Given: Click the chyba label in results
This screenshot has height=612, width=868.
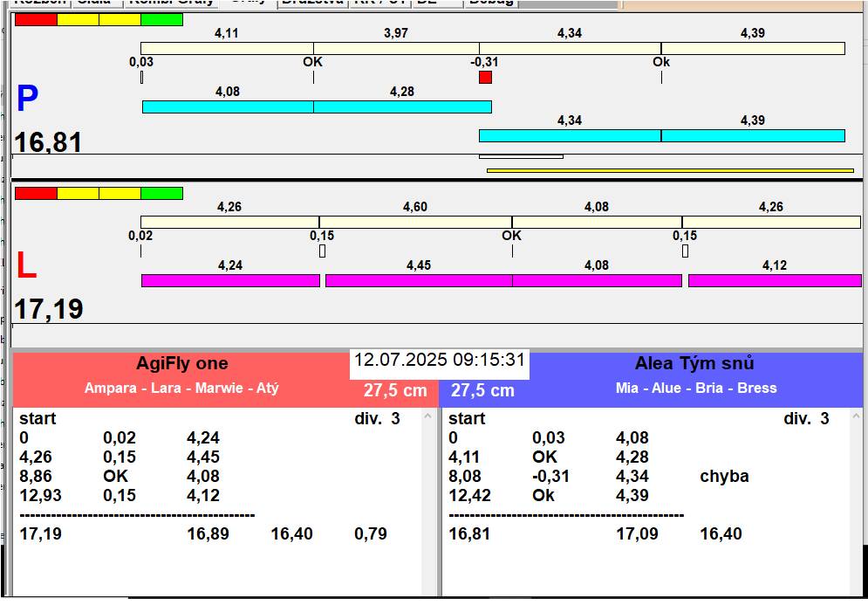Looking at the screenshot, I should 723,477.
